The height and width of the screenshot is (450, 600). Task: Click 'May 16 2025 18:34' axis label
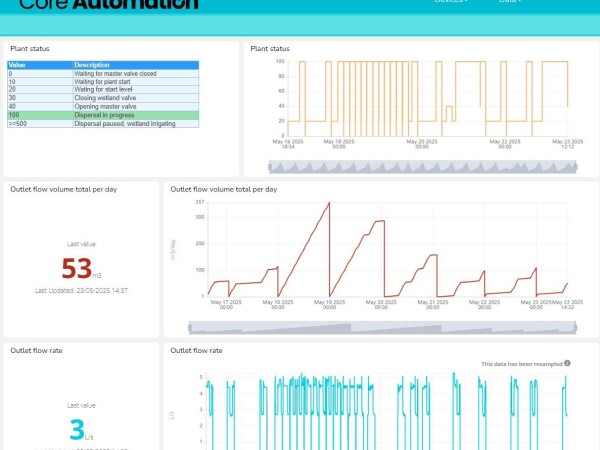[x=288, y=144]
